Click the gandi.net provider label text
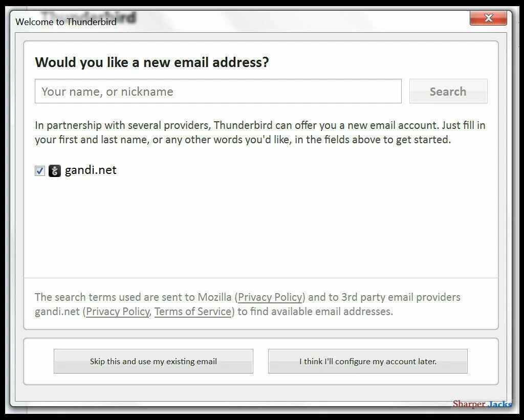The width and height of the screenshot is (524, 420). (91, 170)
